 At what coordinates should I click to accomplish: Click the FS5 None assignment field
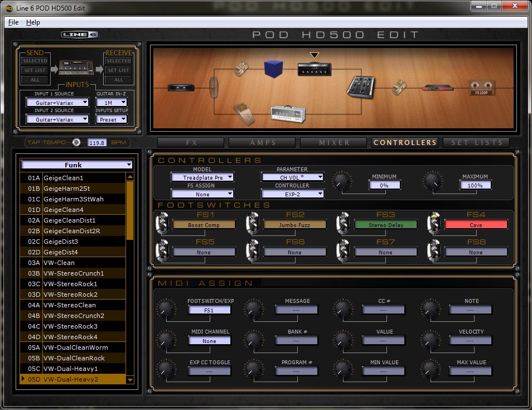[x=204, y=252]
